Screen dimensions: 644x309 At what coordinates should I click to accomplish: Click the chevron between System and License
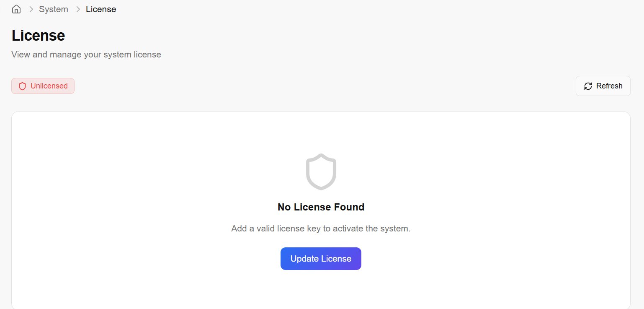point(78,9)
